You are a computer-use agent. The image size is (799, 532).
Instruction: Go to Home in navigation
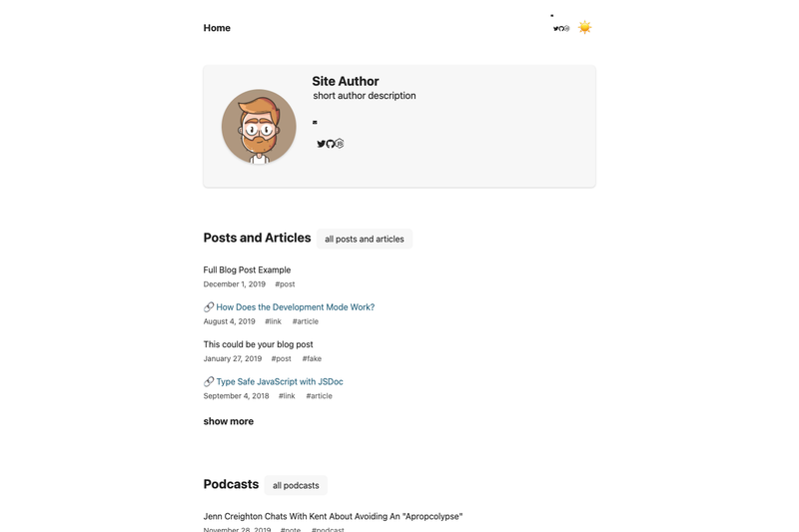coord(217,28)
